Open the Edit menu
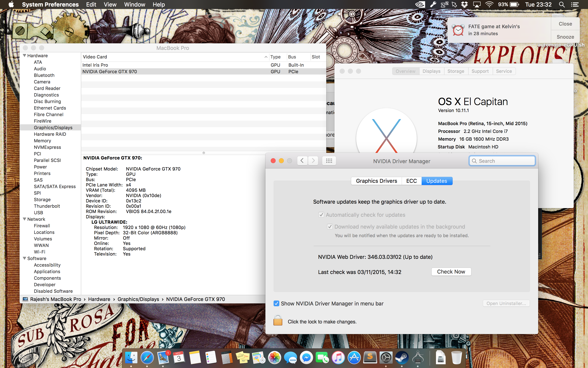588x368 pixels. tap(91, 4)
